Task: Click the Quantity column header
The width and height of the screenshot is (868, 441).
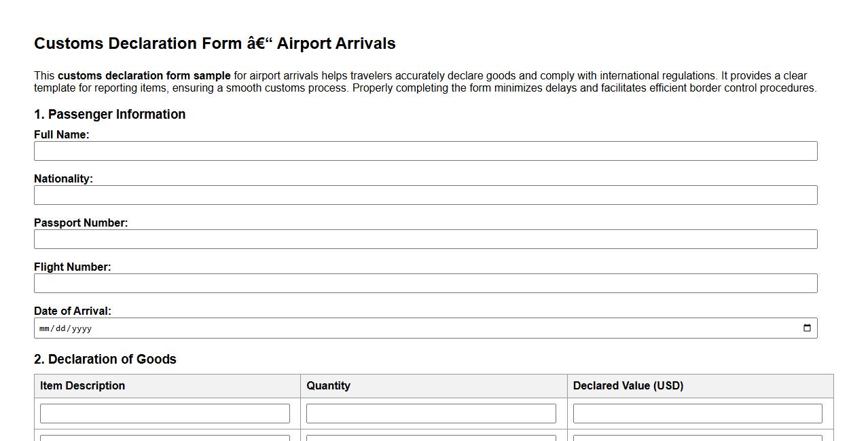Action: click(x=328, y=385)
